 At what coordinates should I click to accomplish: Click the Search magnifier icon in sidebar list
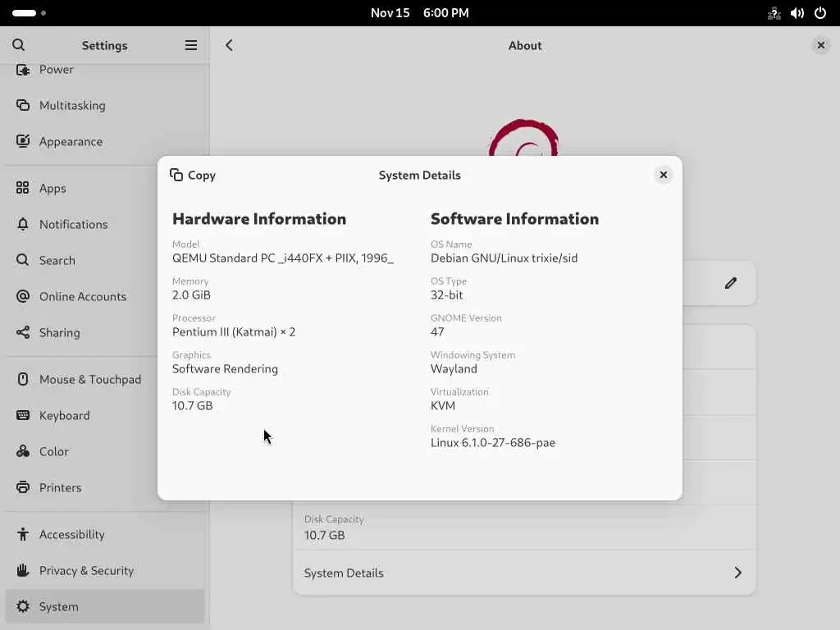click(x=22, y=260)
